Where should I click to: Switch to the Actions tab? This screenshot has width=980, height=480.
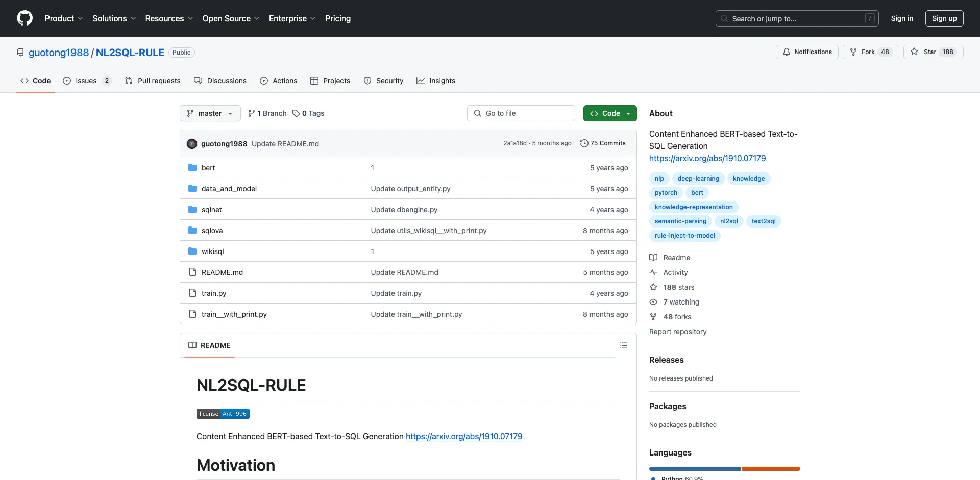(x=279, y=81)
